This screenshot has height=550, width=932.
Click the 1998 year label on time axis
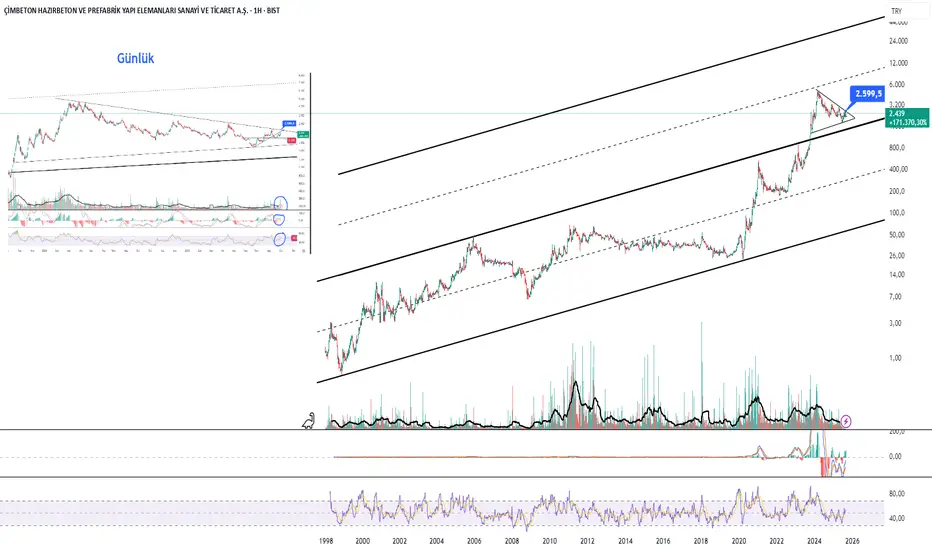[326, 541]
